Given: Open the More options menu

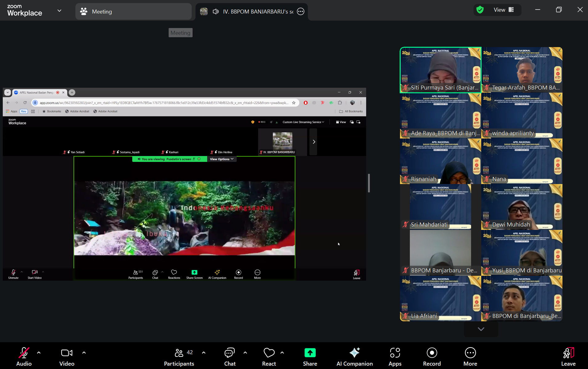Looking at the screenshot, I should tap(470, 357).
